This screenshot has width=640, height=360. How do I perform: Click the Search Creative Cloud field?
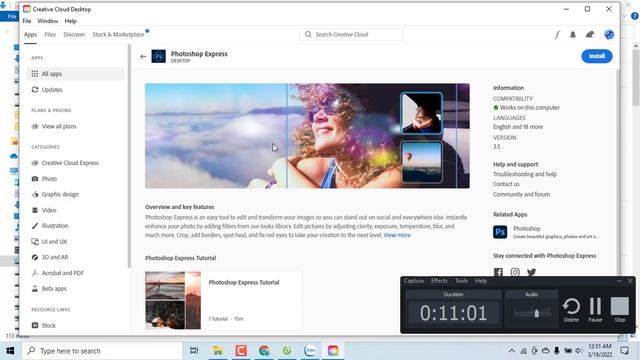[351, 35]
